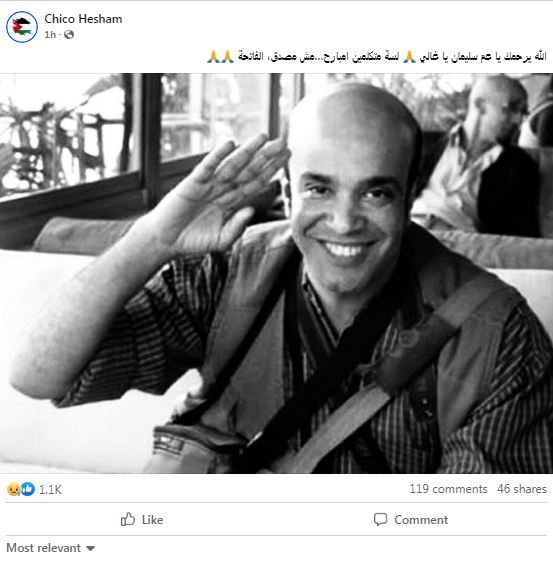Click the sad face reaction emoji

[13, 489]
